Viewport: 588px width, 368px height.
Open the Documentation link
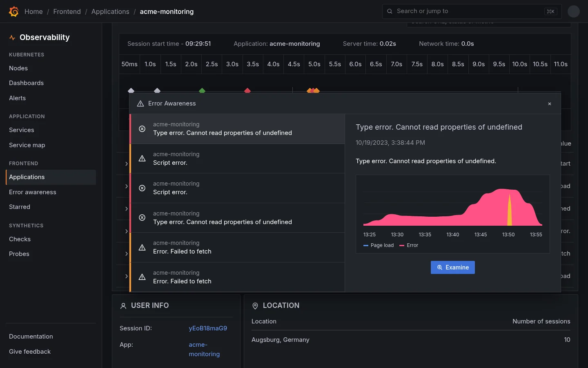click(x=31, y=337)
